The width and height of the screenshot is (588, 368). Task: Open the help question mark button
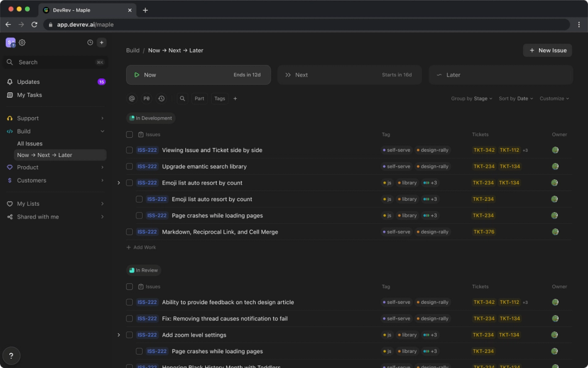tap(11, 356)
